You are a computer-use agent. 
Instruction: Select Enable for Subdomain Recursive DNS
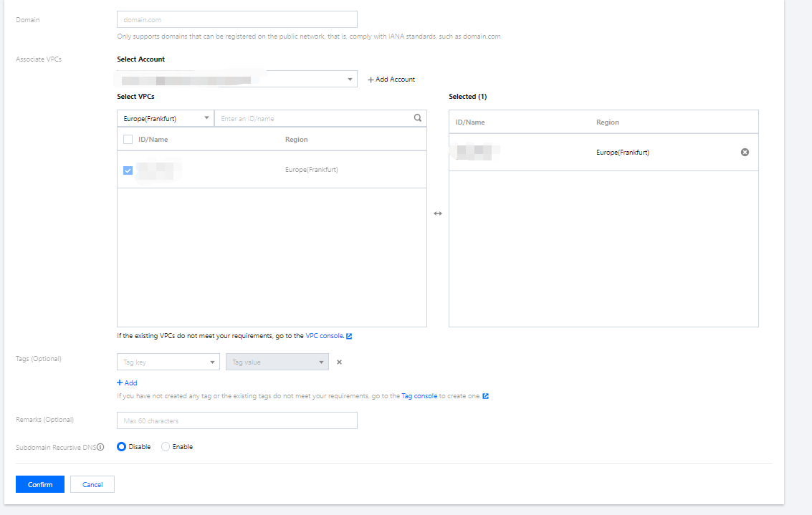click(x=166, y=447)
